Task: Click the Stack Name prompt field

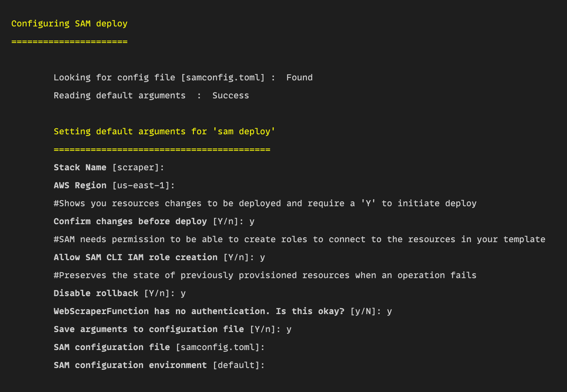Action: [80, 167]
